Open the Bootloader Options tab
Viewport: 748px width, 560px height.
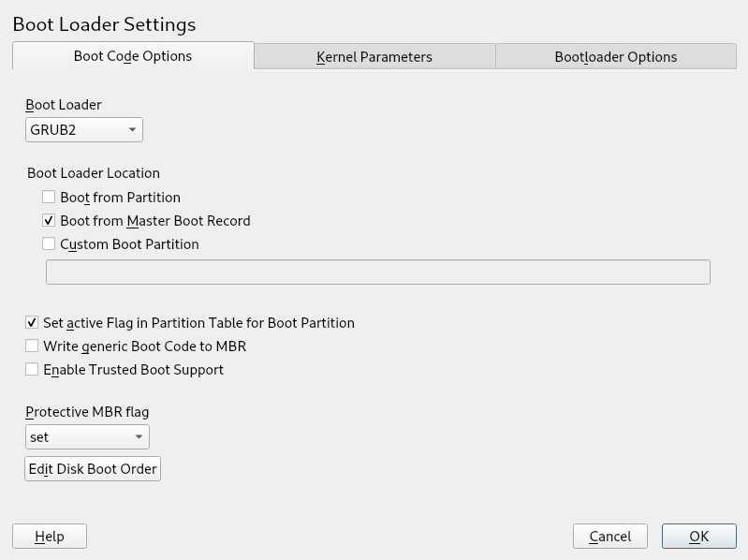tap(615, 56)
